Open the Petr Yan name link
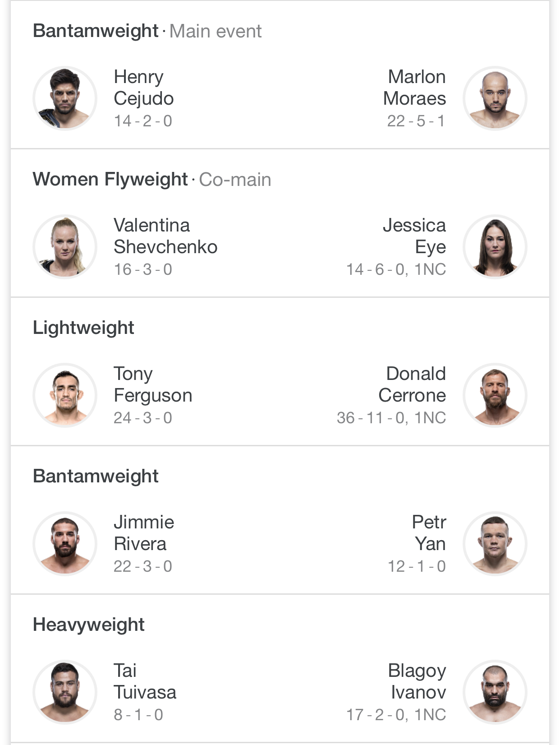This screenshot has width=560, height=745. [x=429, y=533]
